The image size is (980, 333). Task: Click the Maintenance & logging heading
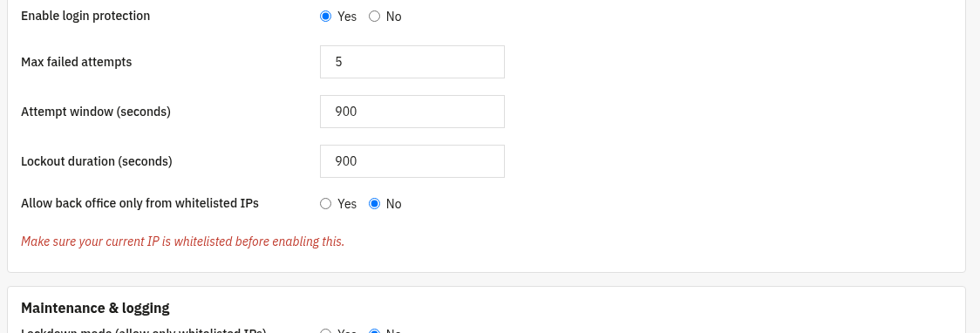[x=95, y=308]
